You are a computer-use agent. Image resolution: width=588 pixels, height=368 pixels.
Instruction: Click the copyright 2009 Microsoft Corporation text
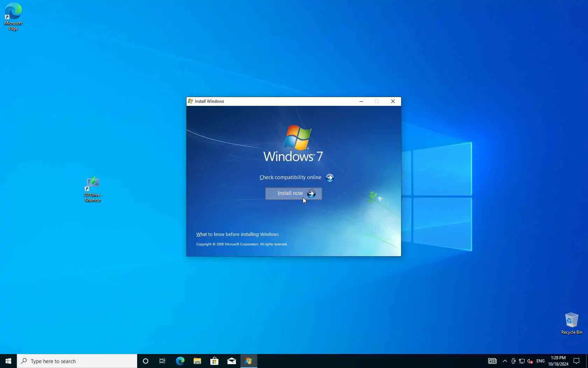241,244
